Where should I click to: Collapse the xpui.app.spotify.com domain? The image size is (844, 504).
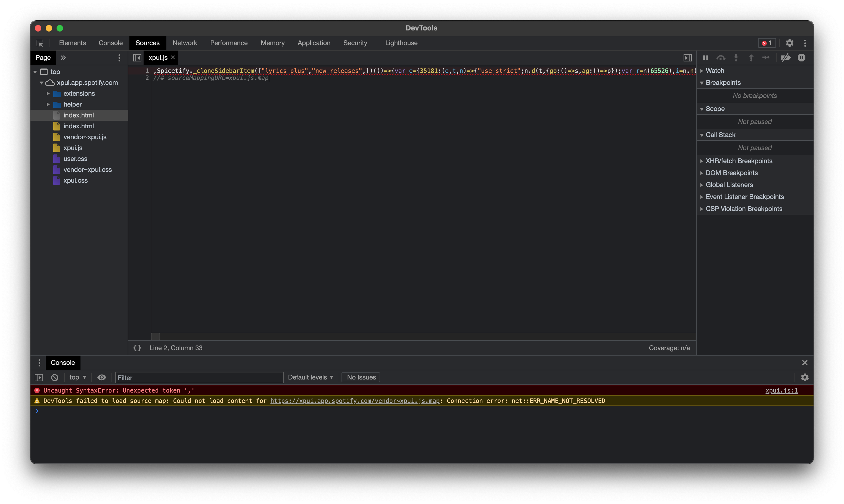(41, 83)
